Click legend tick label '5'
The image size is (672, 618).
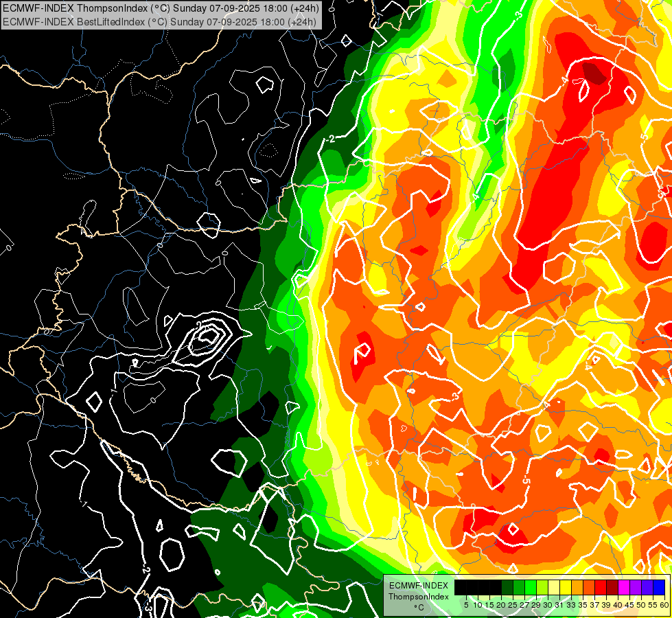click(466, 605)
